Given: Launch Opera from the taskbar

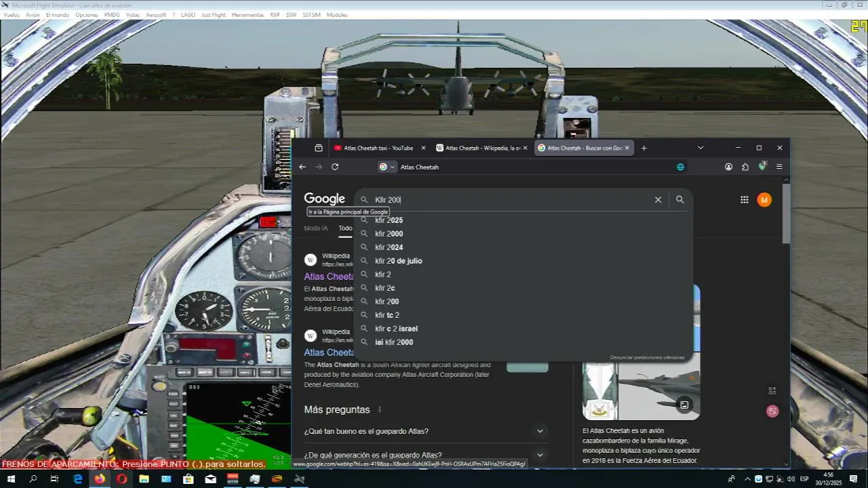Looking at the screenshot, I should pos(121,479).
